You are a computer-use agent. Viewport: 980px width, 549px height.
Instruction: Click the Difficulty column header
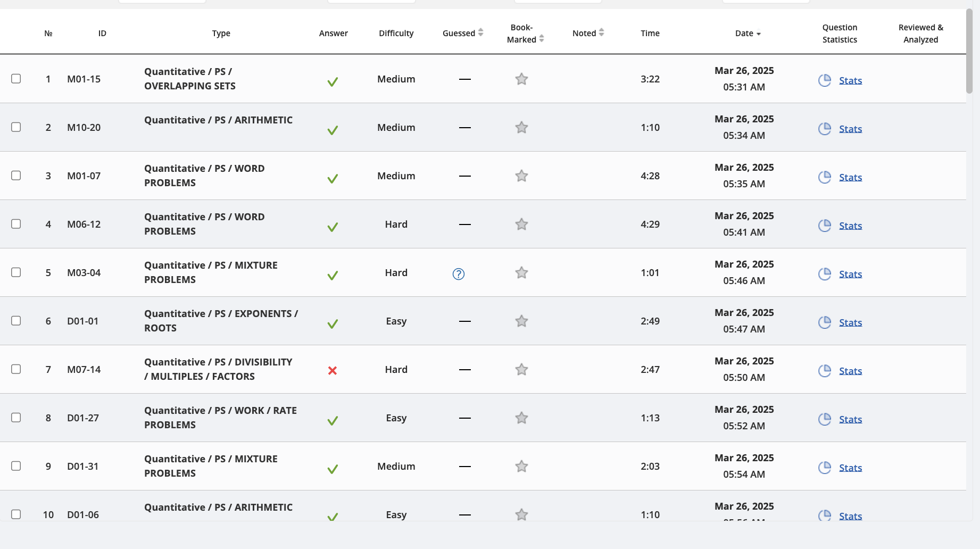[396, 33]
